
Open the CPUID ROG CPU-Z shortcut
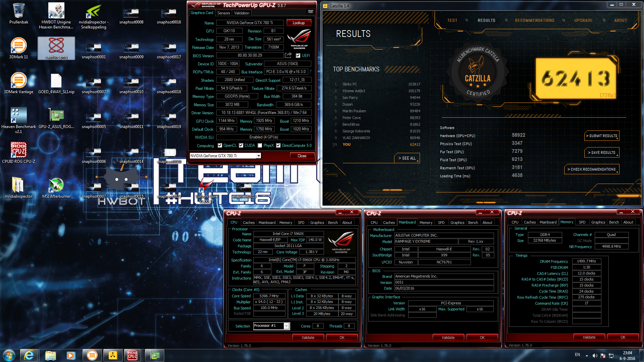tap(19, 153)
